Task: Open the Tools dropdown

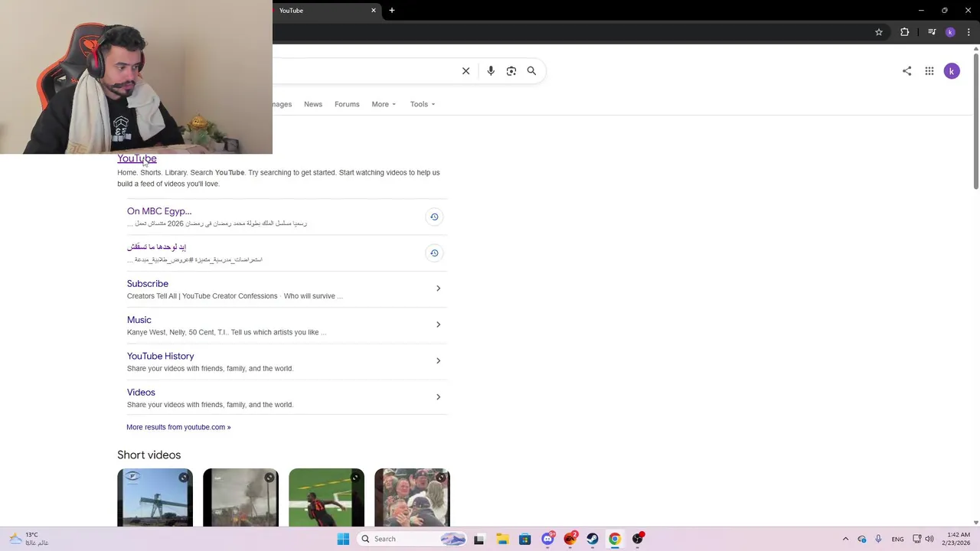Action: pyautogui.click(x=422, y=104)
